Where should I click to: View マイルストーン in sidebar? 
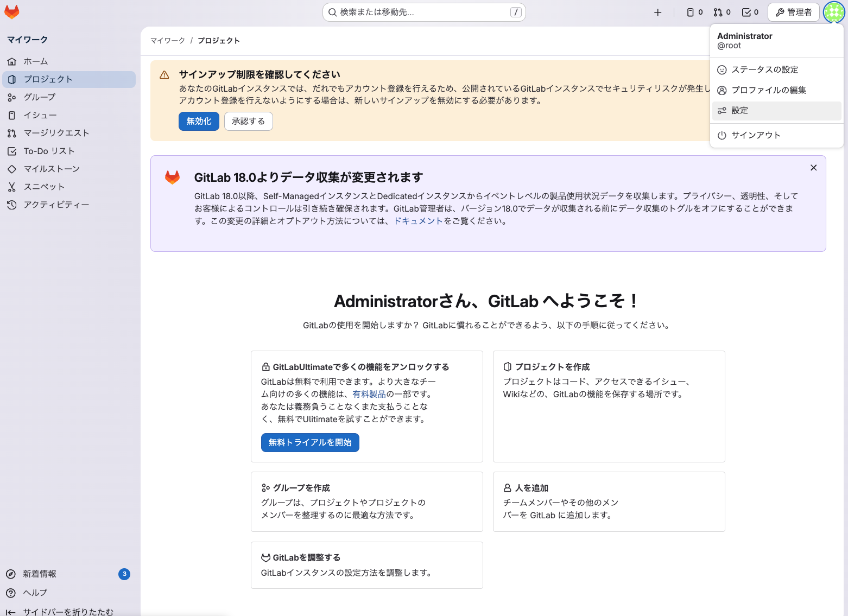52,169
